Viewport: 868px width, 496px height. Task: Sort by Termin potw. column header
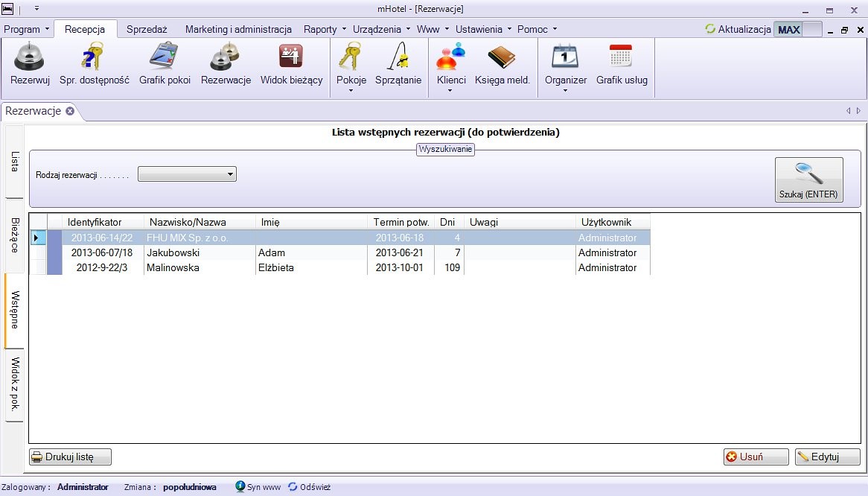point(401,222)
